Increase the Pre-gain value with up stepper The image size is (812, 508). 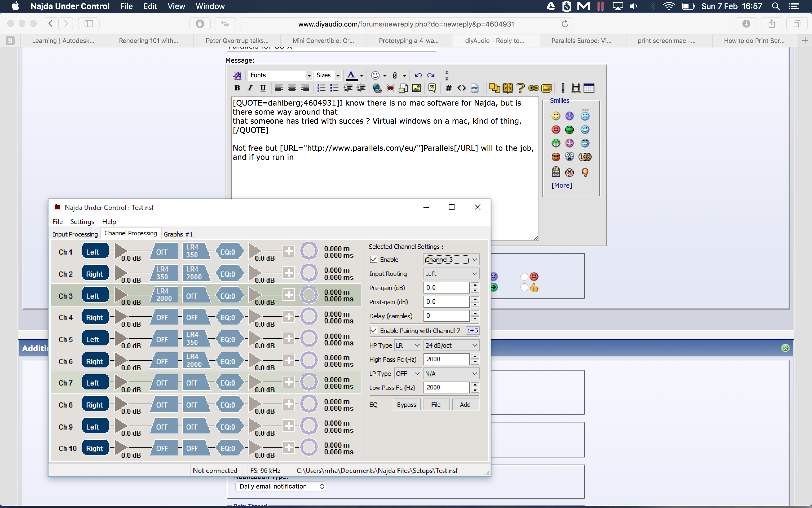475,285
